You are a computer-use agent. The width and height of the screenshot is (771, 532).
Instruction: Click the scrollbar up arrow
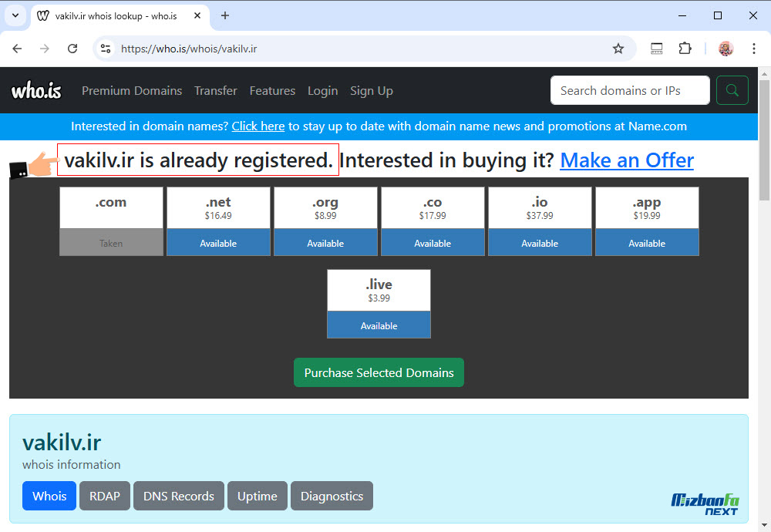click(764, 74)
